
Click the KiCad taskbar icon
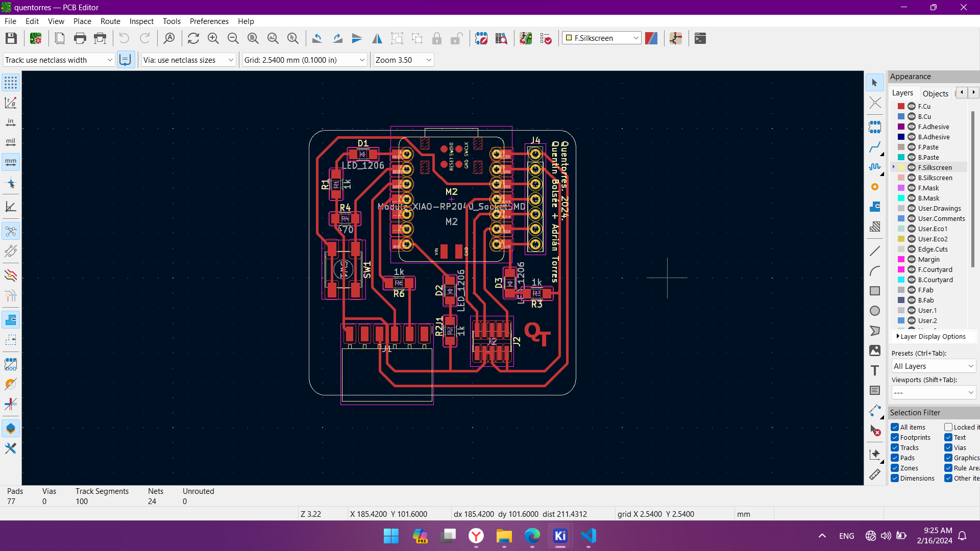(x=560, y=536)
